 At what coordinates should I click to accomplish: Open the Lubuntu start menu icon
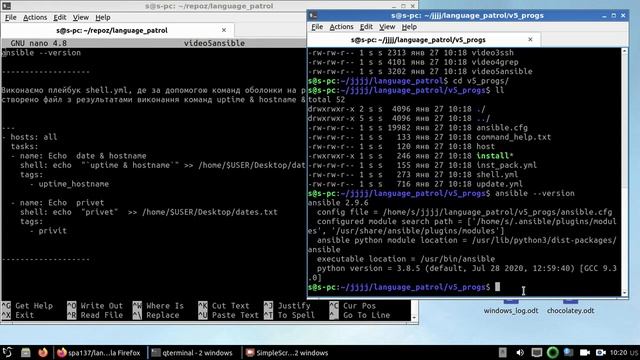[x=7, y=352]
